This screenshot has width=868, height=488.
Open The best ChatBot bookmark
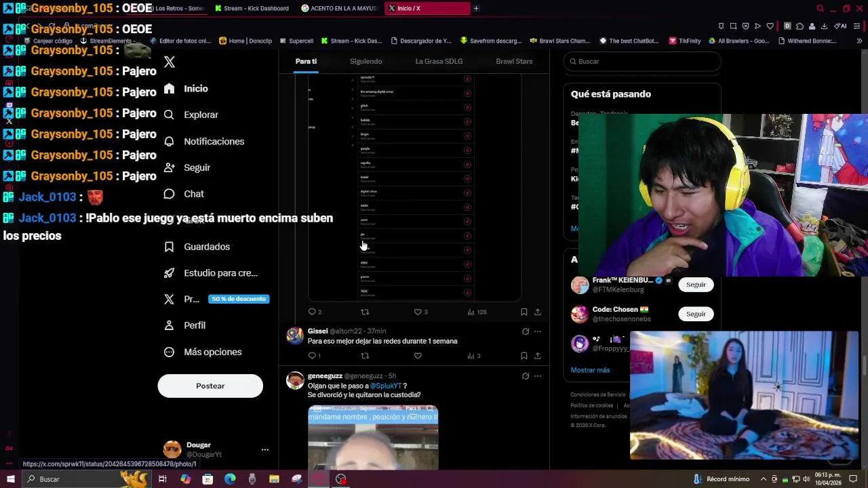point(629,41)
